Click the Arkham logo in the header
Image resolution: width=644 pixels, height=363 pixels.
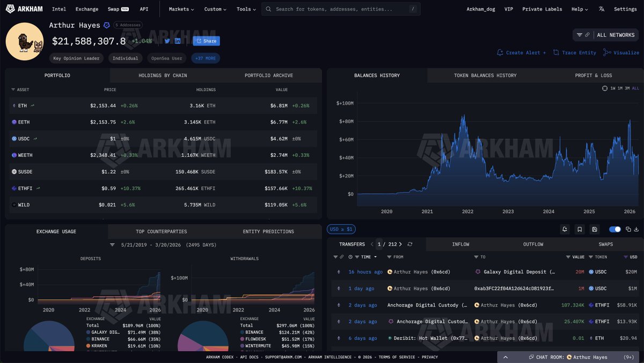click(25, 9)
